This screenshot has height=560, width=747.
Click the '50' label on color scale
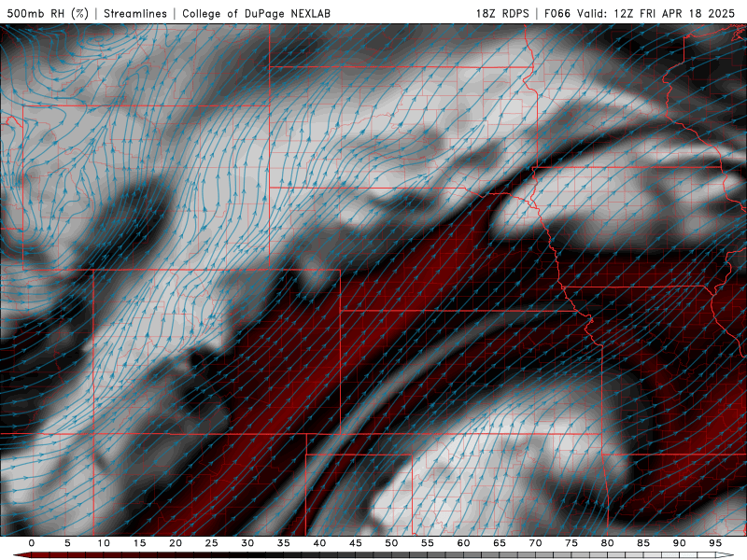pyautogui.click(x=391, y=543)
